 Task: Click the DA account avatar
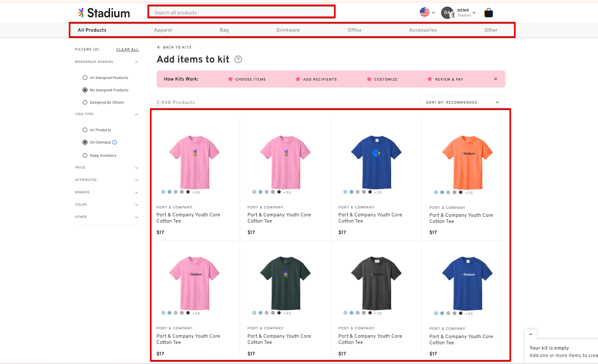click(x=448, y=13)
